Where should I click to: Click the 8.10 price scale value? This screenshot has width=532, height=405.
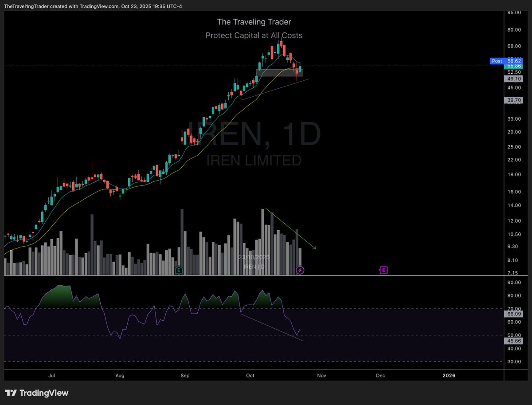[512, 260]
